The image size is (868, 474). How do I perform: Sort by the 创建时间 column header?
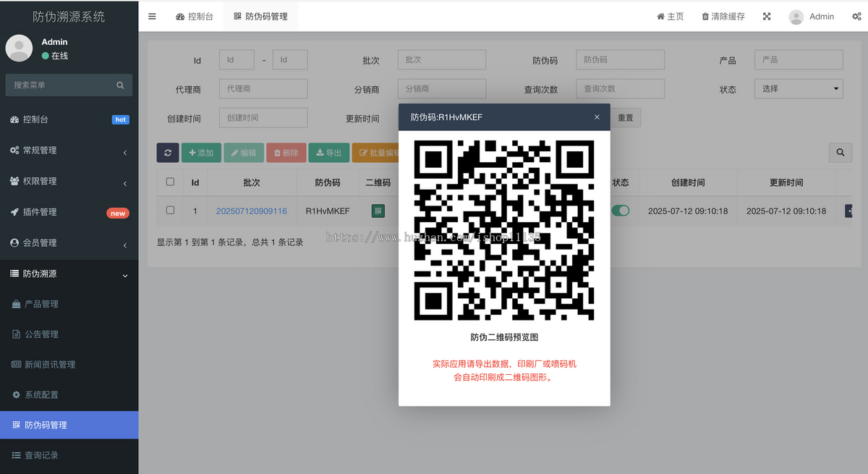point(688,182)
